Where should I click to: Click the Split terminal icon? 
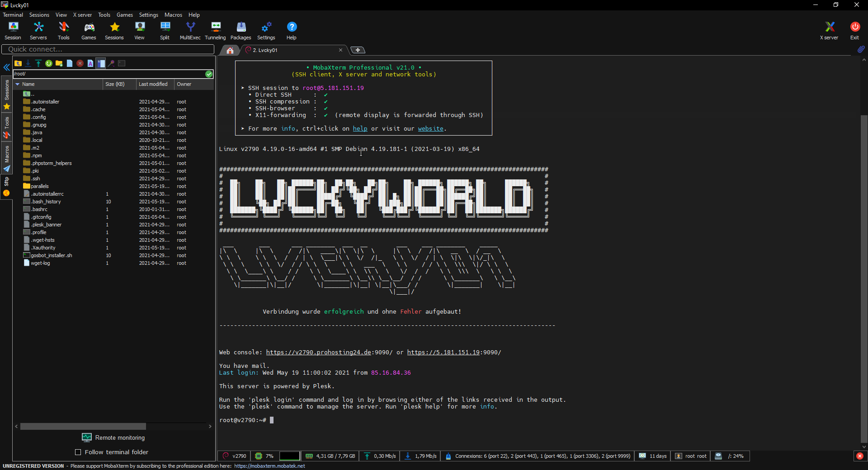click(x=165, y=31)
